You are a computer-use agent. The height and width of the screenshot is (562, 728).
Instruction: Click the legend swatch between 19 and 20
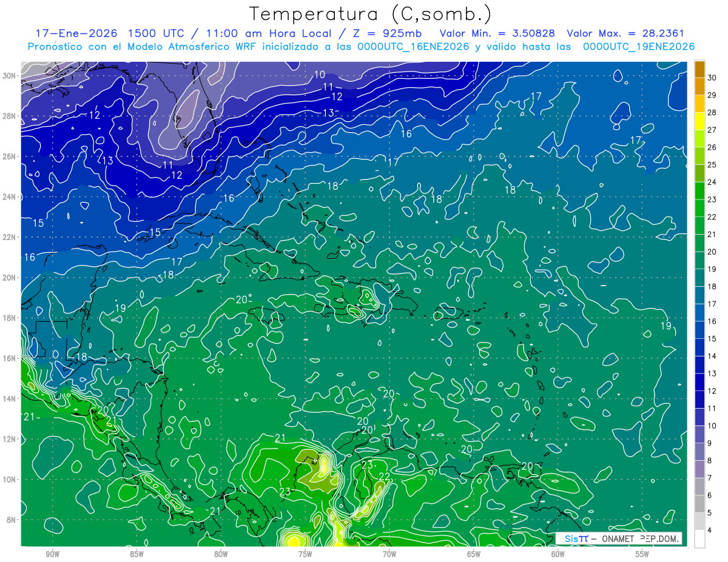point(700,260)
